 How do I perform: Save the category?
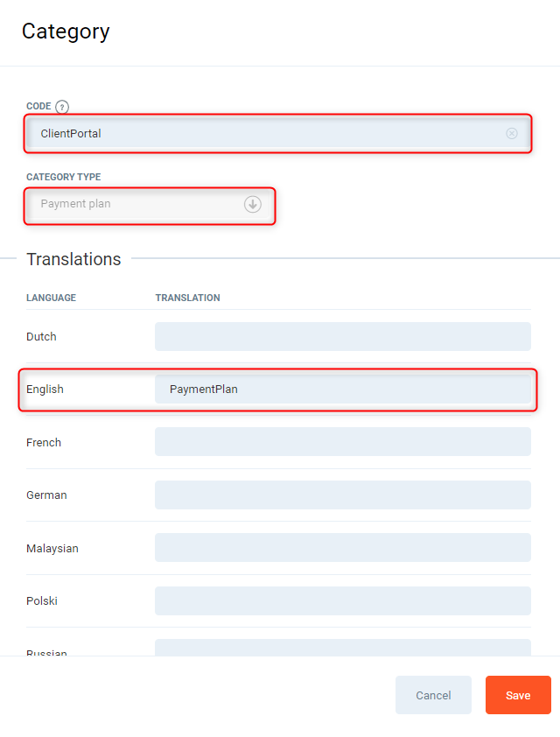click(518, 695)
